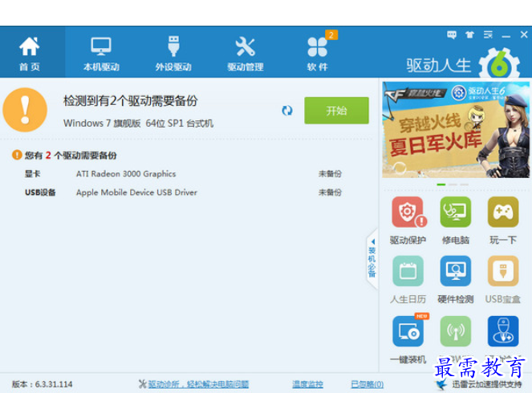532x393 pixels.
Task: Close the 驱动人生 window
Action: [x=524, y=34]
